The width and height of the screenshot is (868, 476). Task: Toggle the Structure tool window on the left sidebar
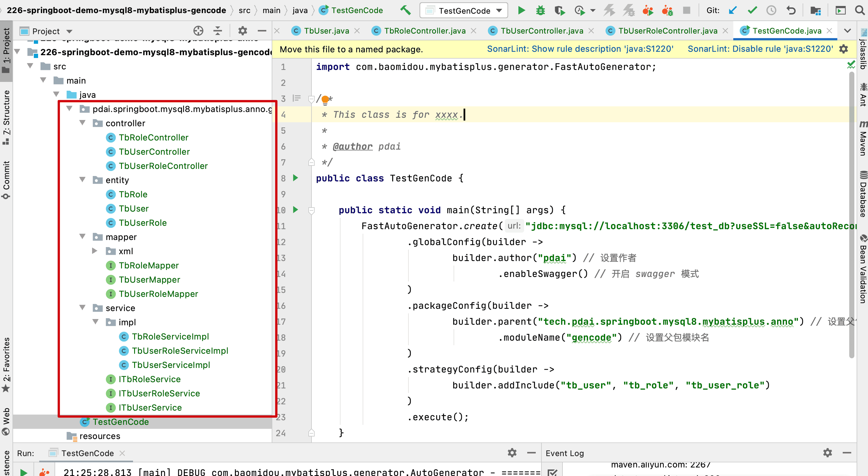point(6,116)
